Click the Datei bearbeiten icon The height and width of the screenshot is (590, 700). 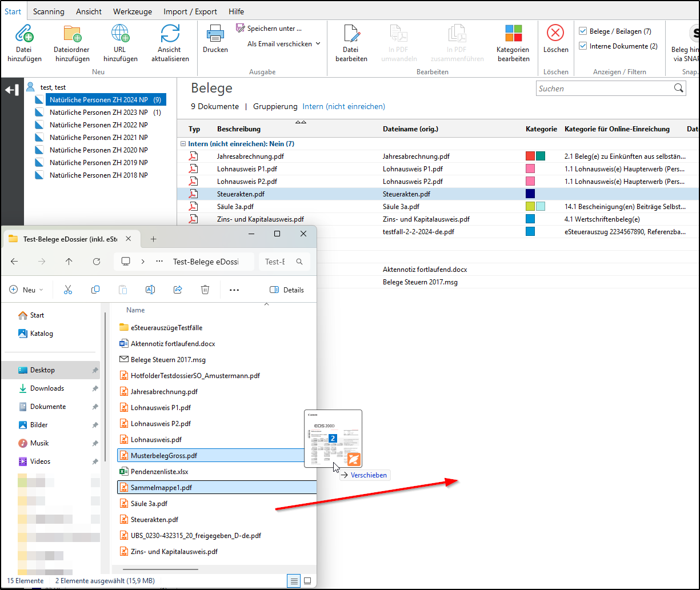351,33
